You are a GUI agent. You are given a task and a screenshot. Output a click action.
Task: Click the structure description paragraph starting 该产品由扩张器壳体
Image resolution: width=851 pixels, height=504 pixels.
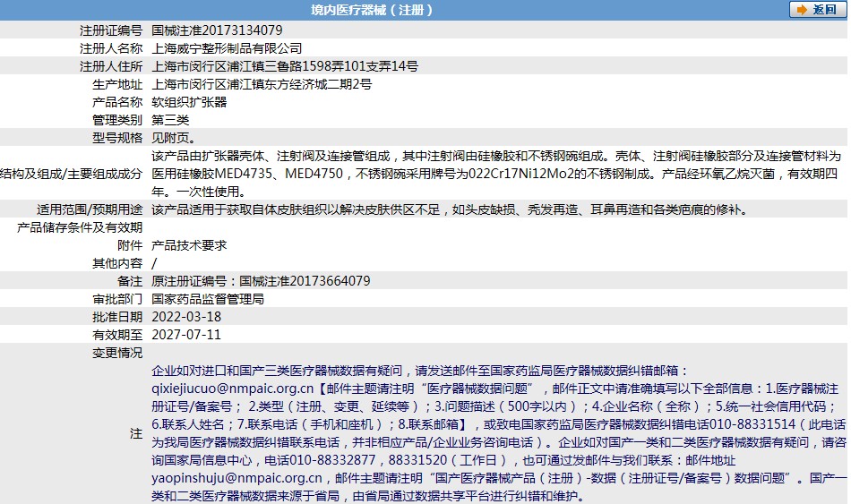click(x=496, y=174)
